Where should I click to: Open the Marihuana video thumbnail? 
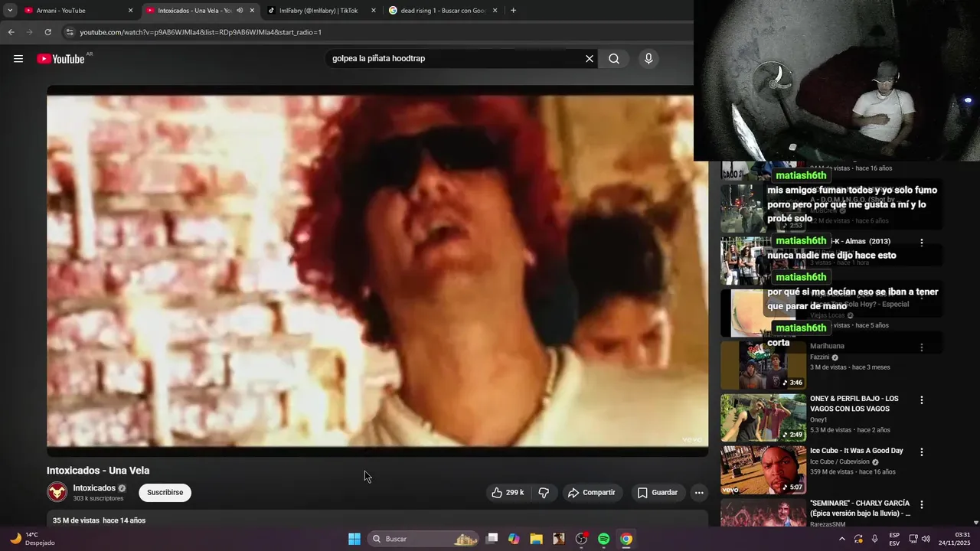[763, 366]
